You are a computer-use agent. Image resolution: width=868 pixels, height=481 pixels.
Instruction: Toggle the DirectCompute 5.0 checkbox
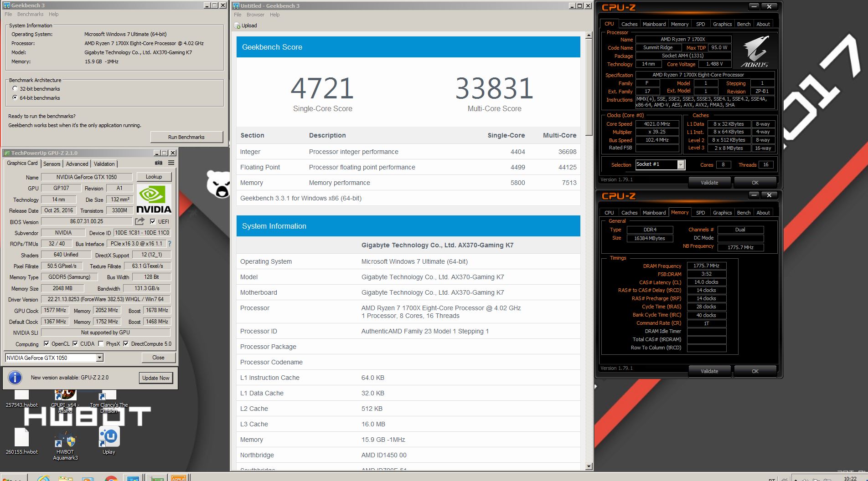(x=126, y=344)
